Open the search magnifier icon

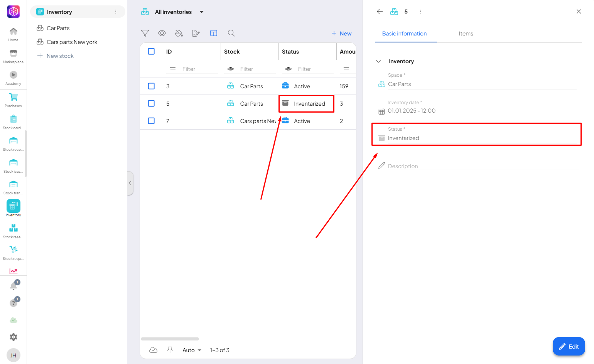pos(231,34)
